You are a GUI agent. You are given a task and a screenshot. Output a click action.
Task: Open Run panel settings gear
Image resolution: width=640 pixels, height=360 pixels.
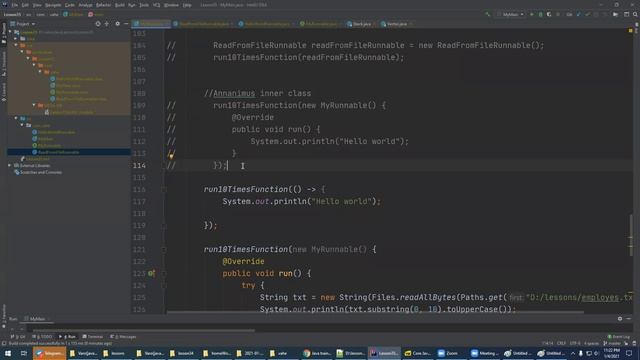coord(620,318)
